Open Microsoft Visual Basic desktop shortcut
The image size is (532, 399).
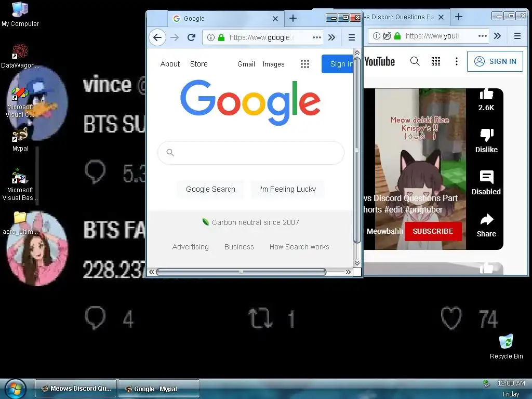pos(20,184)
